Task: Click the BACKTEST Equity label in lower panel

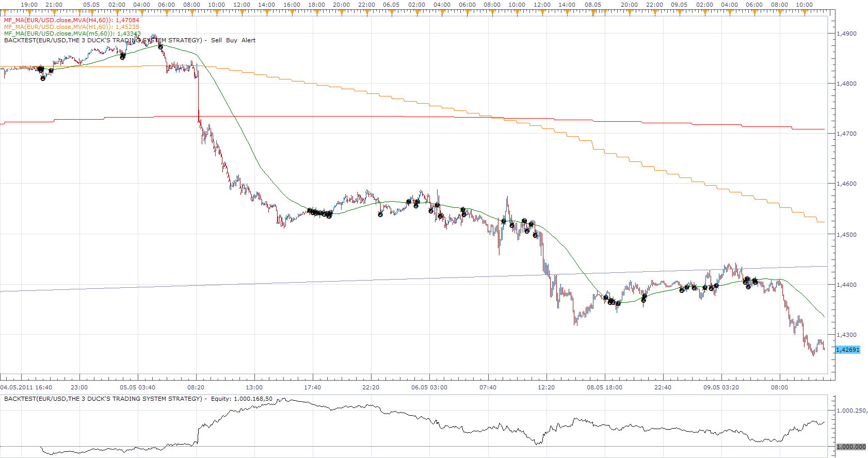Action: click(138, 399)
